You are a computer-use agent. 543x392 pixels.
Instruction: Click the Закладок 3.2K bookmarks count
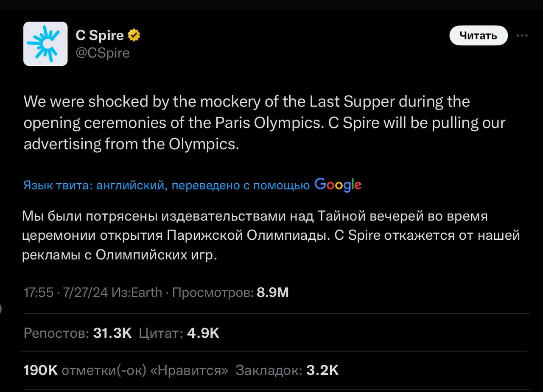point(287,370)
